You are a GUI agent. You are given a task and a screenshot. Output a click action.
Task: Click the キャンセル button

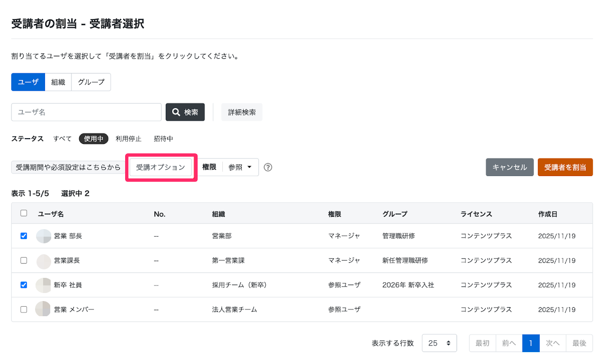point(509,167)
